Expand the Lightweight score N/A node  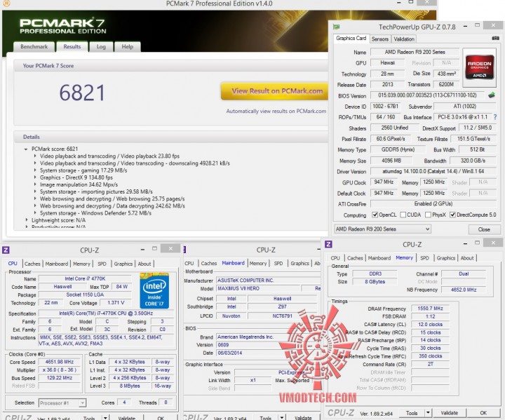(x=27, y=220)
